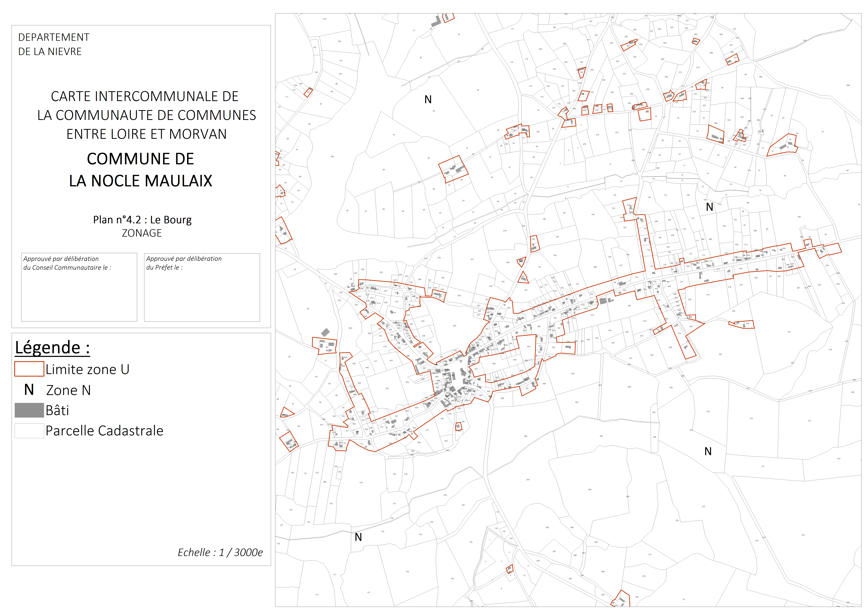Image resolution: width=868 pixels, height=613 pixels.
Task: Click the zone 'N' label near parcel 152 on map
Action: [x=358, y=537]
